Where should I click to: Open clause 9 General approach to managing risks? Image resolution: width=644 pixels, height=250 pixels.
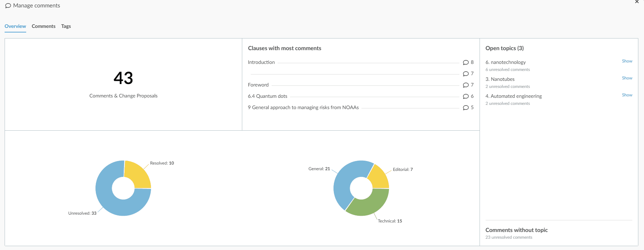point(303,107)
